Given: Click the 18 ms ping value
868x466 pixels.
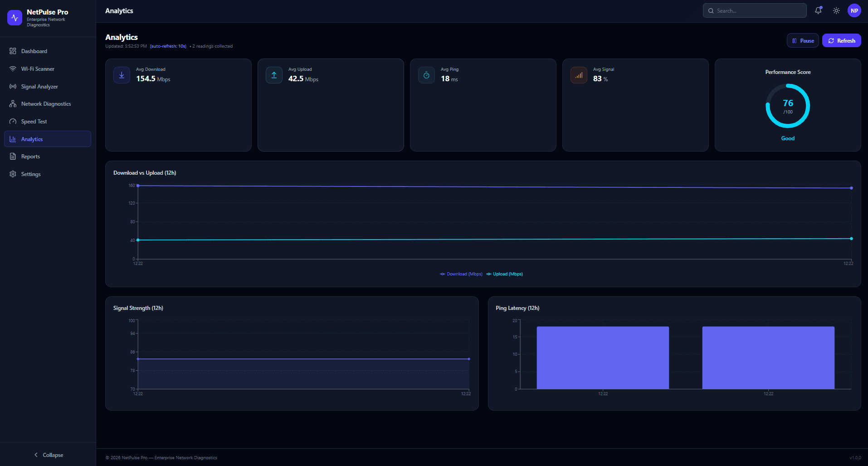Looking at the screenshot, I should [x=449, y=79].
